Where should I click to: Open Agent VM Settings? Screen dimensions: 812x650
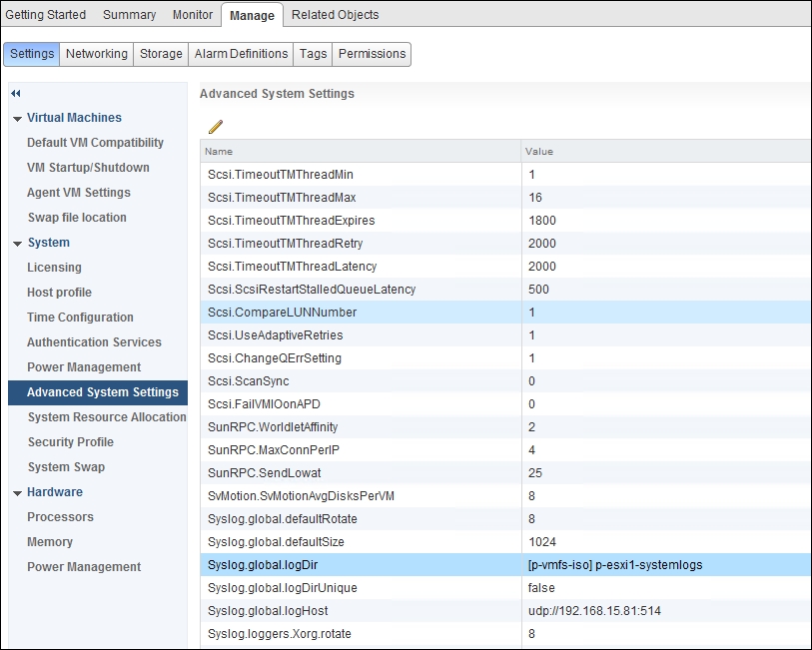click(x=79, y=192)
